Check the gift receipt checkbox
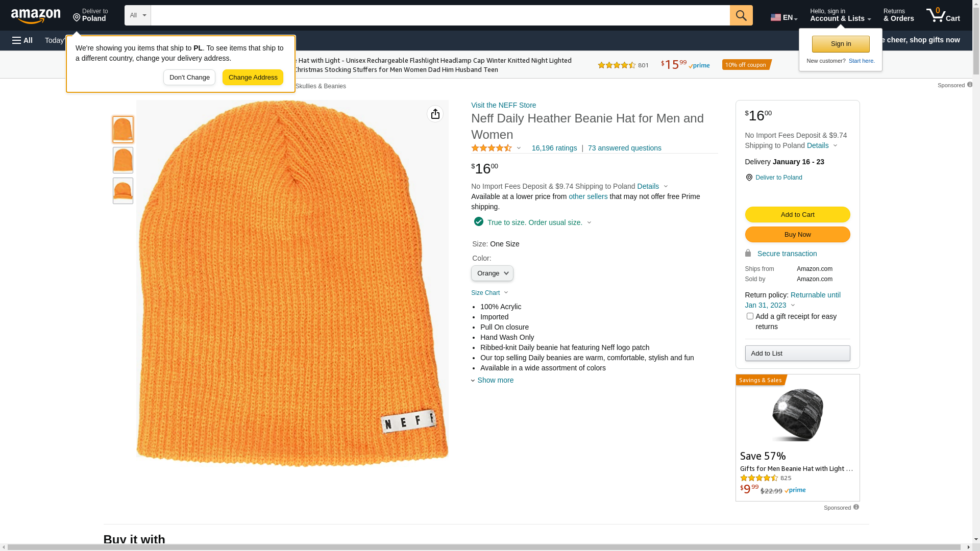This screenshot has width=980, height=551. (750, 316)
